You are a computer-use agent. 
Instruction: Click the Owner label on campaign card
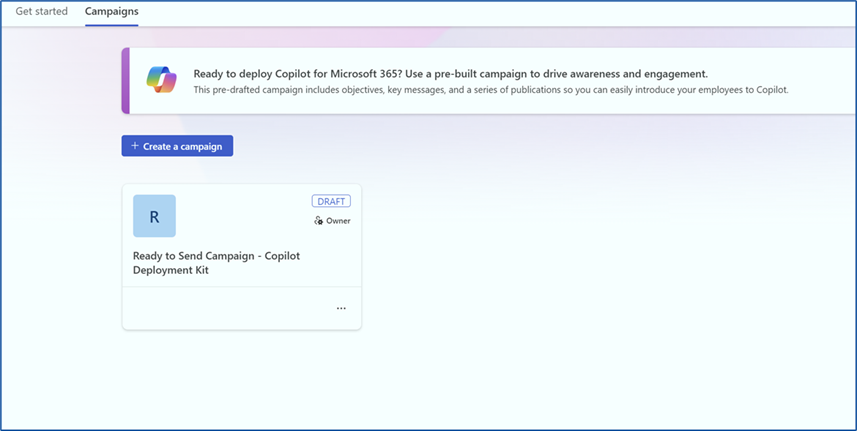338,221
